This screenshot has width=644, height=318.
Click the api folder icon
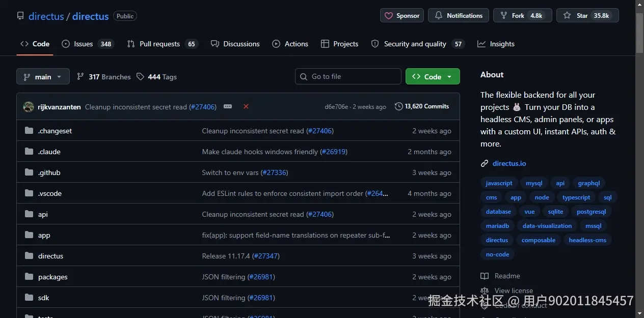coord(29,214)
